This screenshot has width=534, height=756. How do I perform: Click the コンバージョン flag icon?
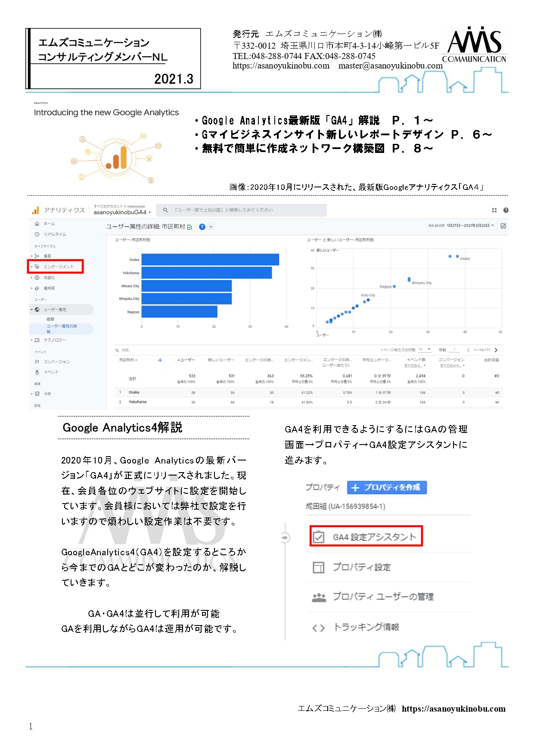point(37,362)
